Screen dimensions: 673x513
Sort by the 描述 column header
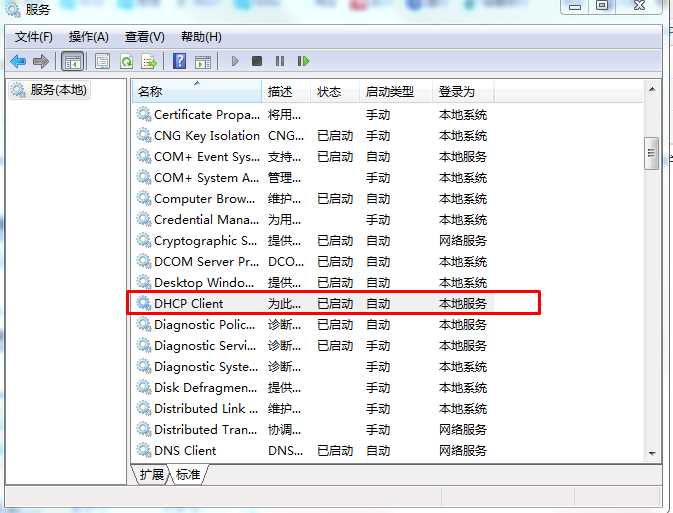tap(285, 91)
